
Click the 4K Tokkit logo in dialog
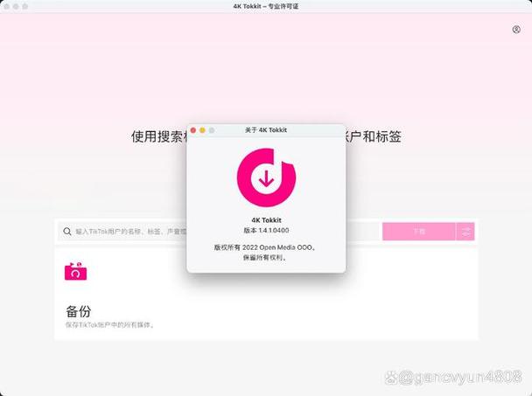point(266,177)
